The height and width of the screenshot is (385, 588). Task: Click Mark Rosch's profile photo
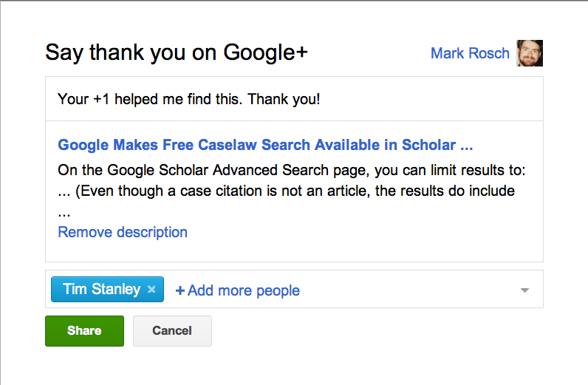click(530, 53)
